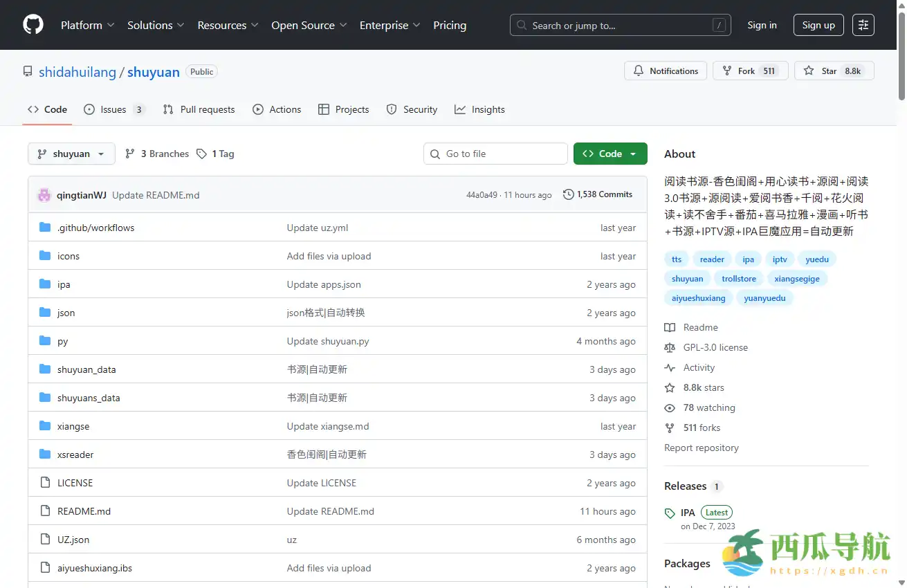Screen dimensions: 907x588
Task: Expand the Solutions navigation menu
Action: tap(156, 25)
